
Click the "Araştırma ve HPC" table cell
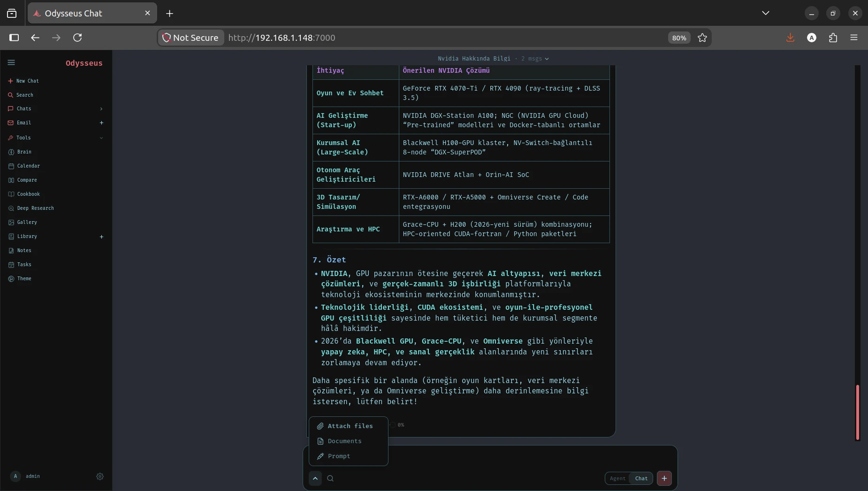coord(356,229)
